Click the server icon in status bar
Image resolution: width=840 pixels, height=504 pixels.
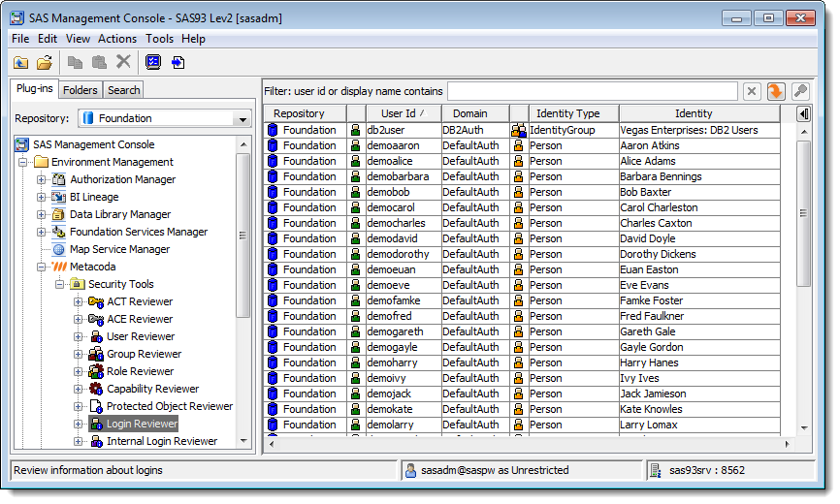(655, 470)
